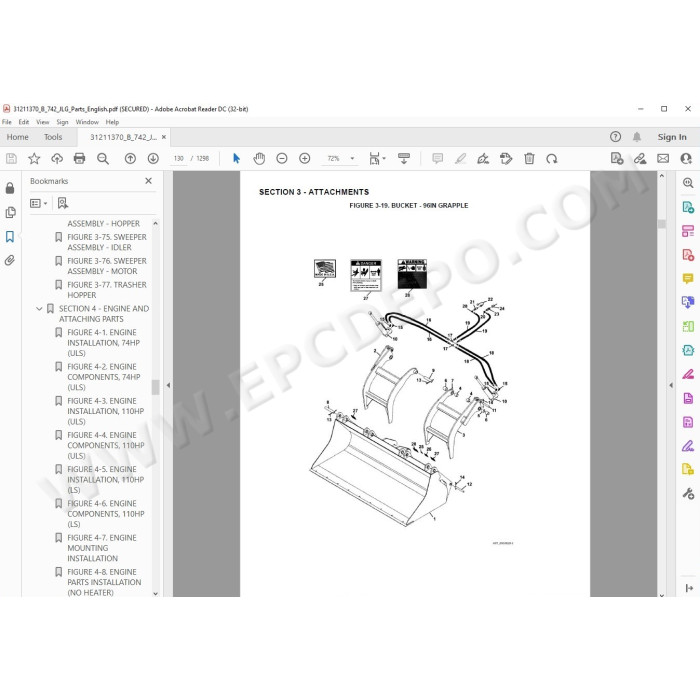Open the notifications bell
This screenshot has width=700, height=700.
click(x=637, y=137)
